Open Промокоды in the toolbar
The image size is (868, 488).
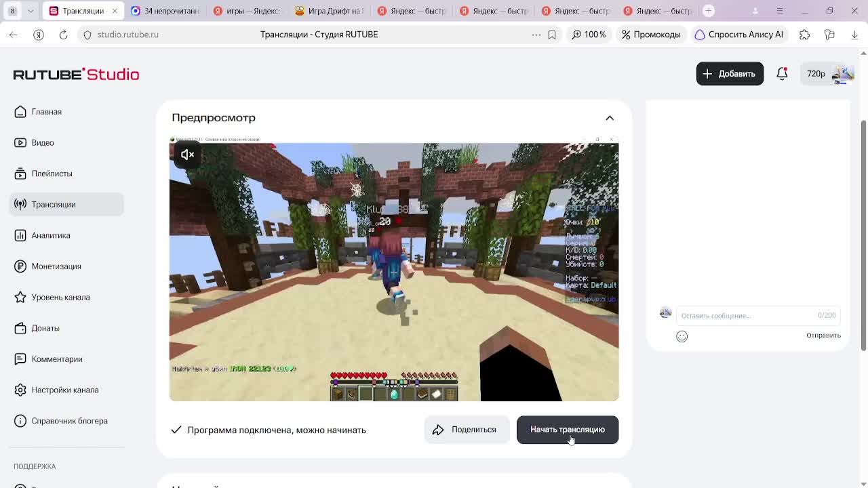point(651,35)
